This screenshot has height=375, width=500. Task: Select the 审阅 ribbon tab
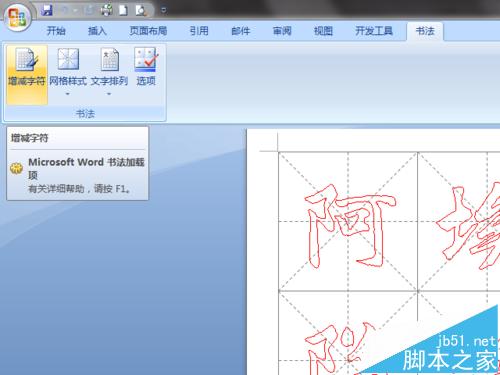click(x=282, y=31)
